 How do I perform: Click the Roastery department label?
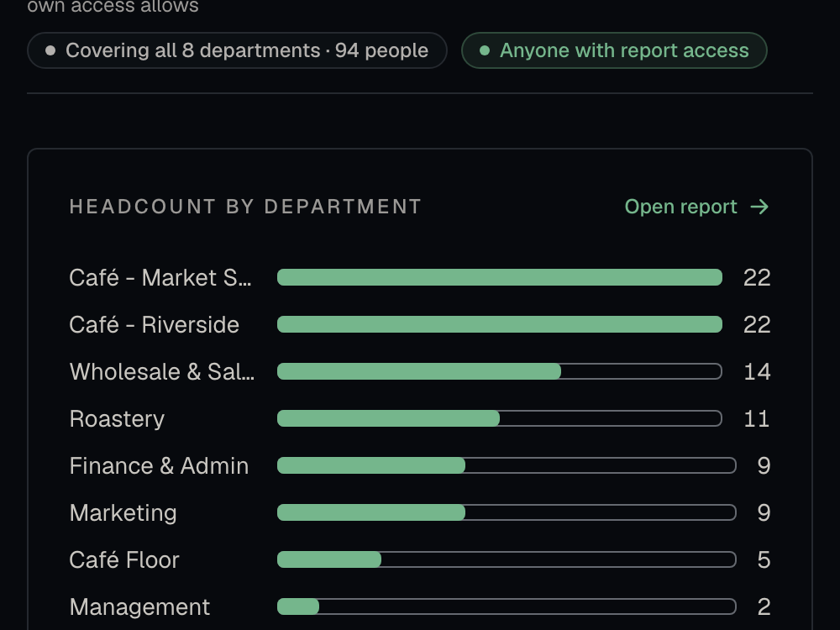click(x=117, y=419)
